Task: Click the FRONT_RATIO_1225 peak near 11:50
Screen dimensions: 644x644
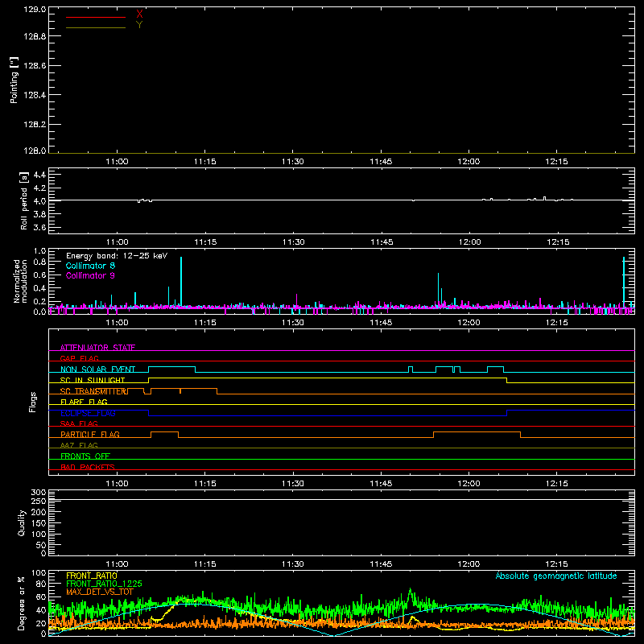Action: 410,592
